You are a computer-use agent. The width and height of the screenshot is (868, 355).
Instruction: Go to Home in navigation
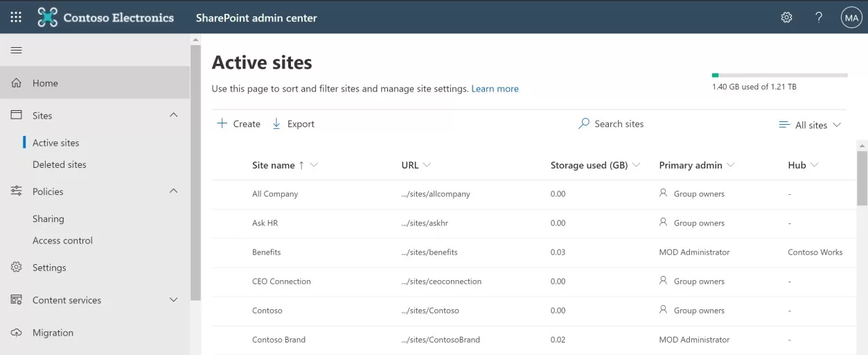(95, 83)
